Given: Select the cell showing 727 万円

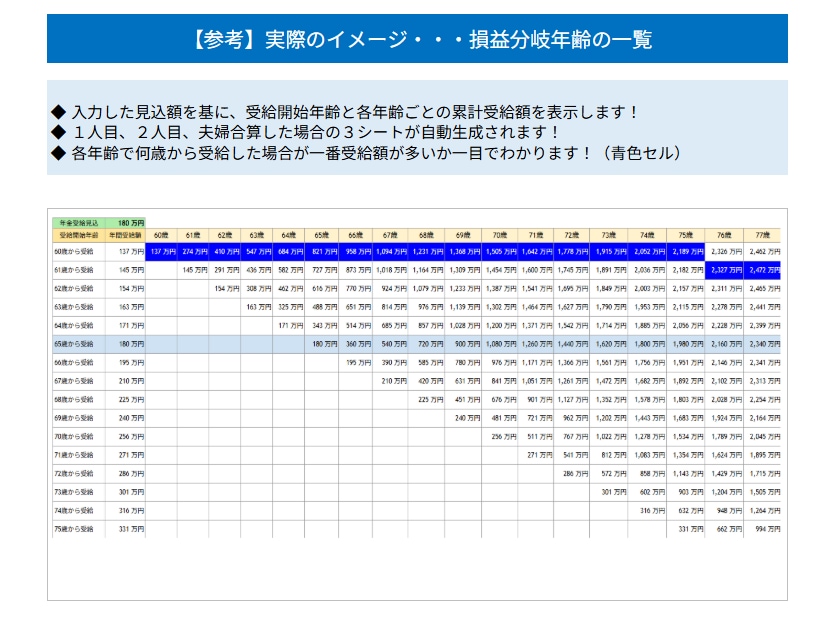Looking at the screenshot, I should 322,270.
